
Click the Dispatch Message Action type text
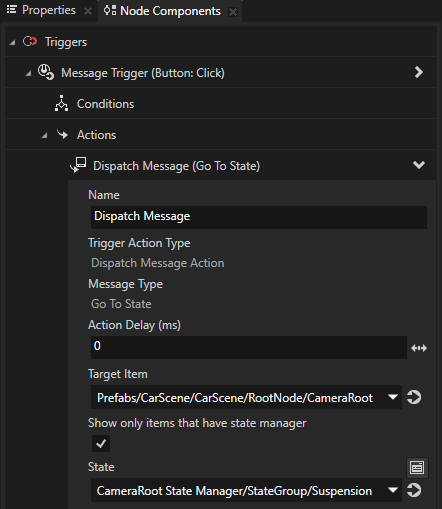point(158,263)
